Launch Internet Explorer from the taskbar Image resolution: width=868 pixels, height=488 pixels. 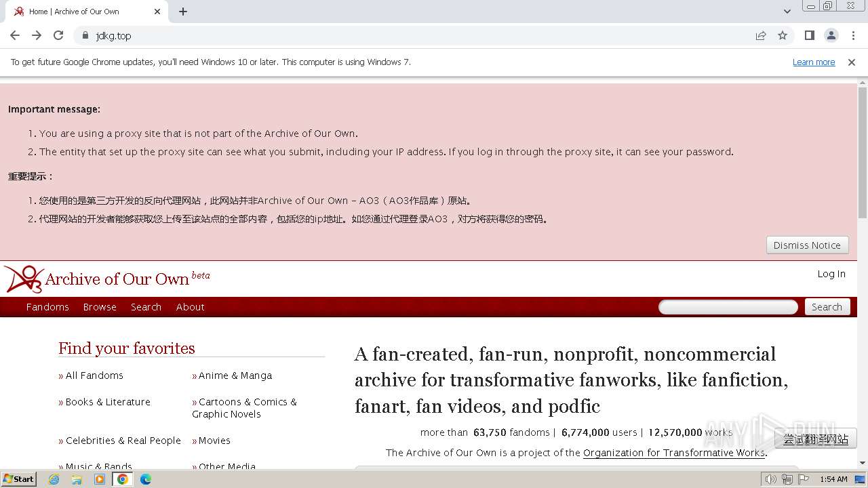[54, 479]
